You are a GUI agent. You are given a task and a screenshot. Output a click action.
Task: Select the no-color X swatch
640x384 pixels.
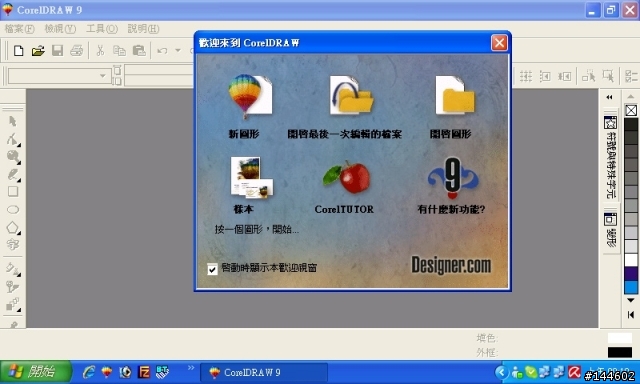pyautogui.click(x=631, y=110)
